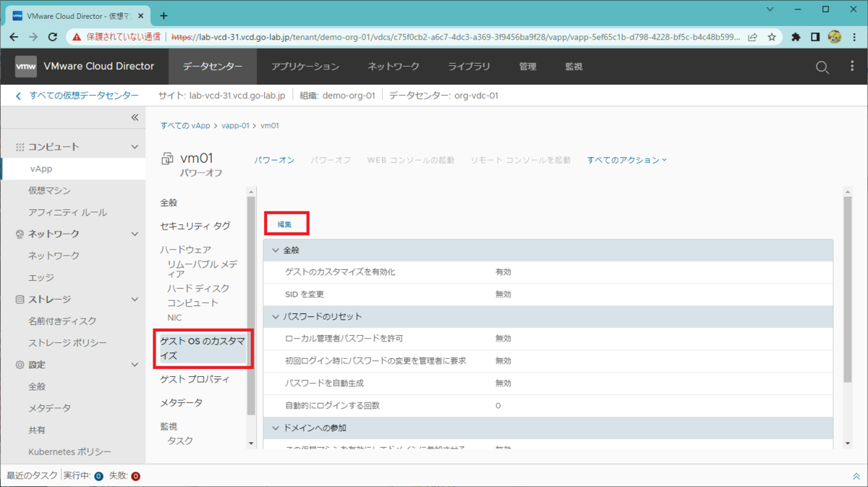Open NIC in VM navigation
This screenshot has width=868, height=487.
coord(174,318)
